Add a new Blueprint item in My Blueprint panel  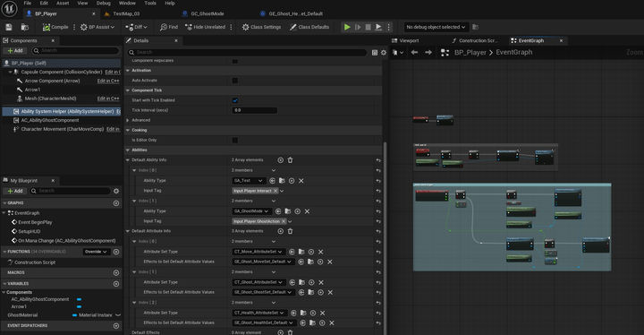(15, 191)
